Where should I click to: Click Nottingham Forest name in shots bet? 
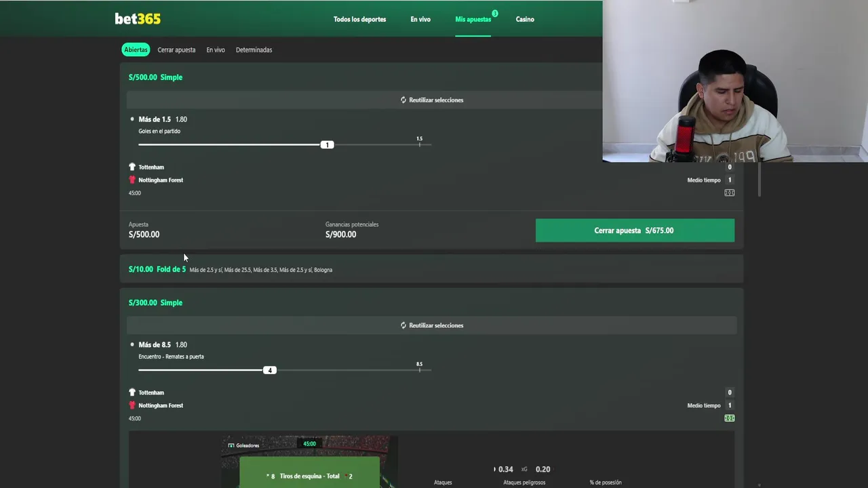point(161,405)
